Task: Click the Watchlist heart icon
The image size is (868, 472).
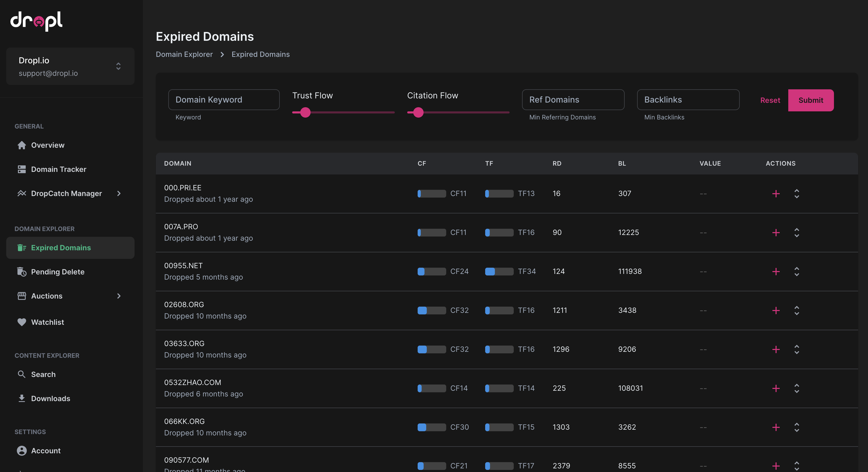Action: (22, 322)
